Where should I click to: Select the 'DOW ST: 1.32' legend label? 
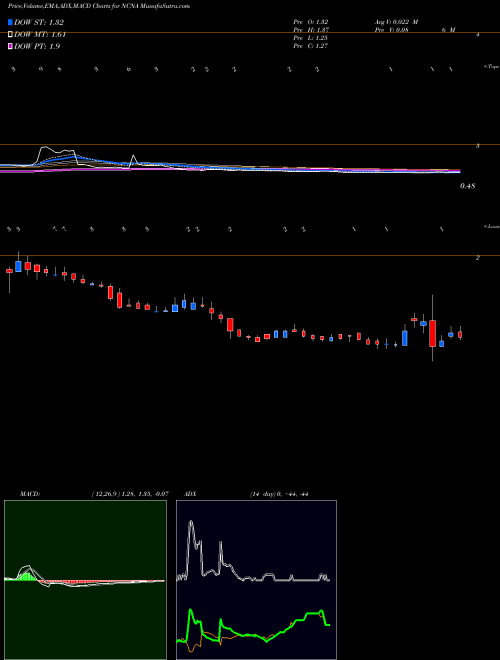point(39,22)
